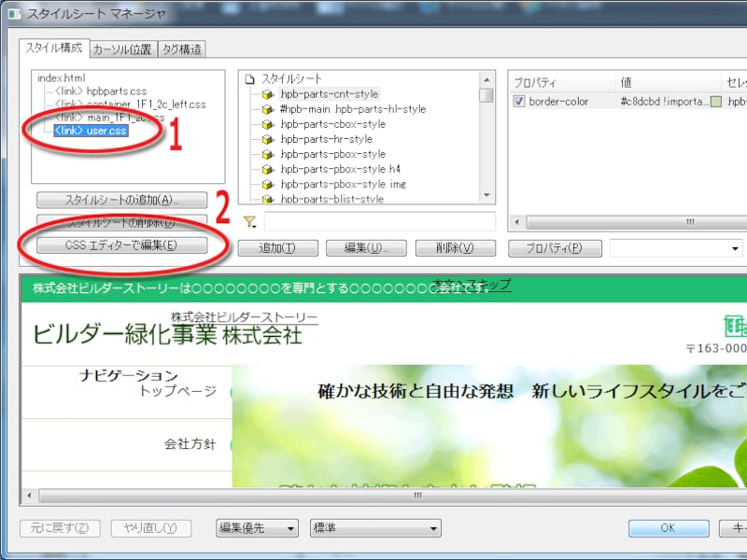Screen dimensions: 747x560
Task: Open the 編集優先 dropdown
Action: (258, 528)
